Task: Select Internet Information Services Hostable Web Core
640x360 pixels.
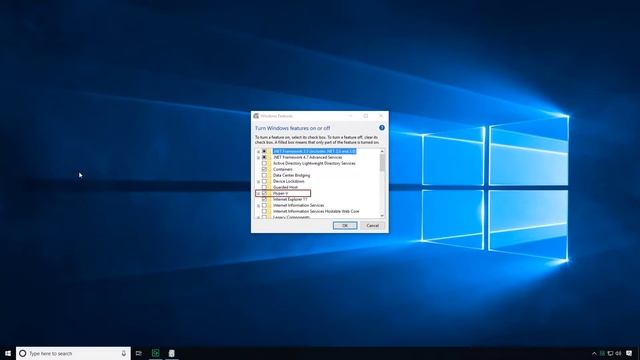Action: pyautogui.click(x=316, y=211)
